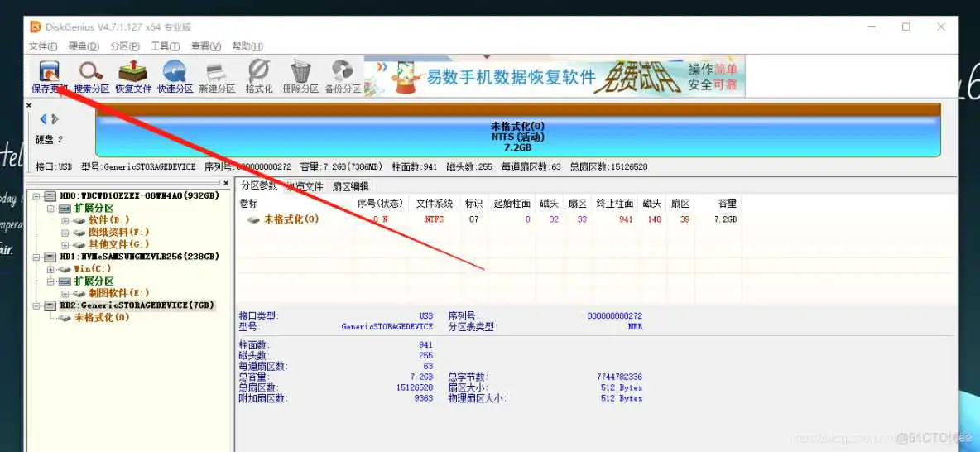Open the 文件(F) menu
980x452 pixels.
tap(43, 46)
